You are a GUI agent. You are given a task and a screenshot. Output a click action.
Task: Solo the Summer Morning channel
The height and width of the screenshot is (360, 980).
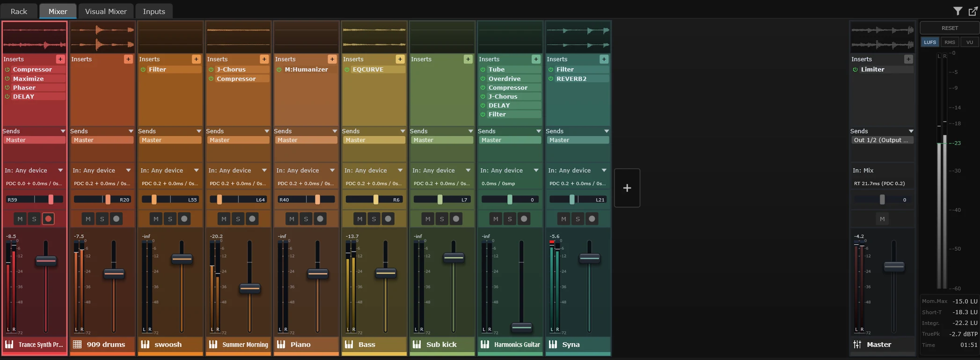[238, 219]
